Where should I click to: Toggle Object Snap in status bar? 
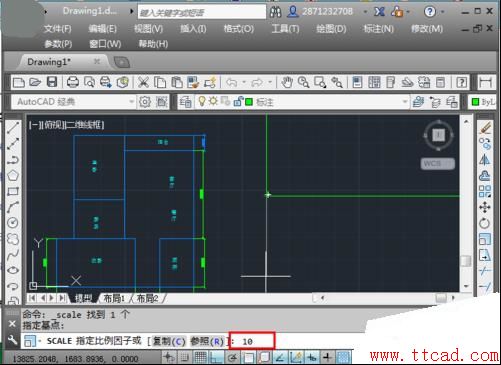(248, 358)
